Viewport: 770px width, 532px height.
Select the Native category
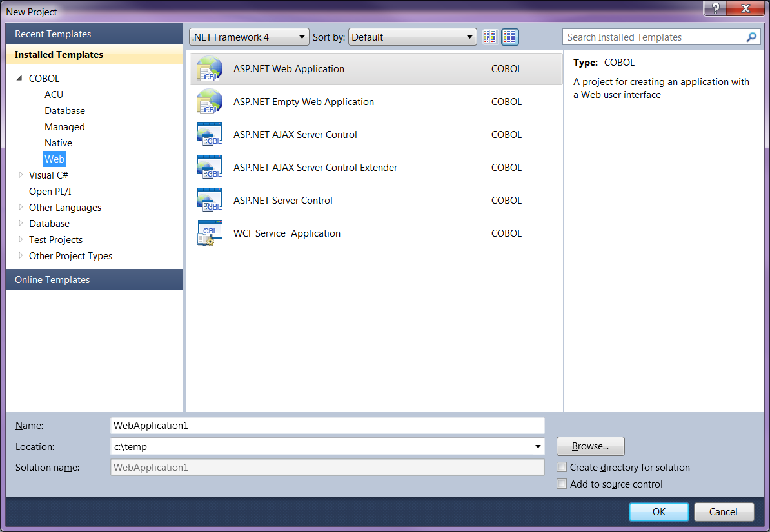[59, 143]
